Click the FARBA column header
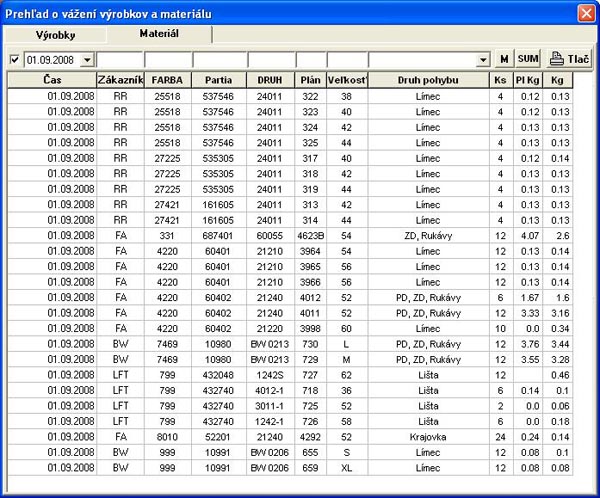Screen dimensions: 600x498 pos(168,79)
